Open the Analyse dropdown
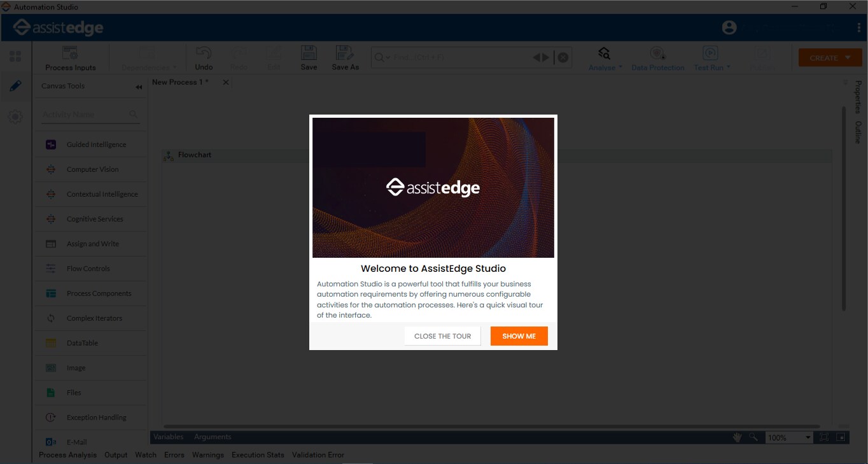This screenshot has width=868, height=464. tap(605, 58)
